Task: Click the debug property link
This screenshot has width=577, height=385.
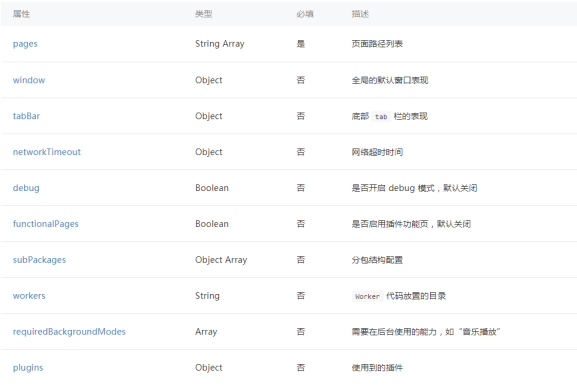Action: [x=26, y=188]
